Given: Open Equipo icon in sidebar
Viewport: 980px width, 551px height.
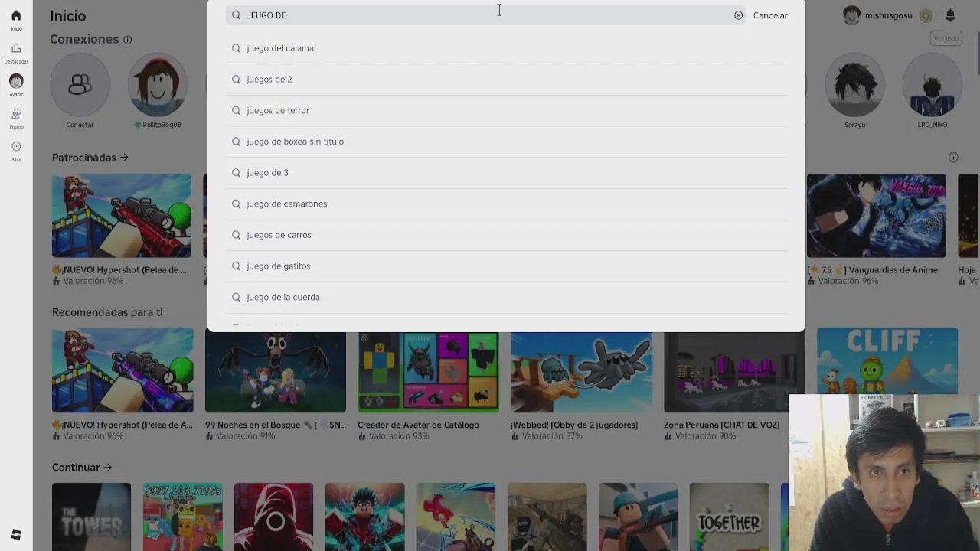Looking at the screenshot, I should tap(16, 114).
